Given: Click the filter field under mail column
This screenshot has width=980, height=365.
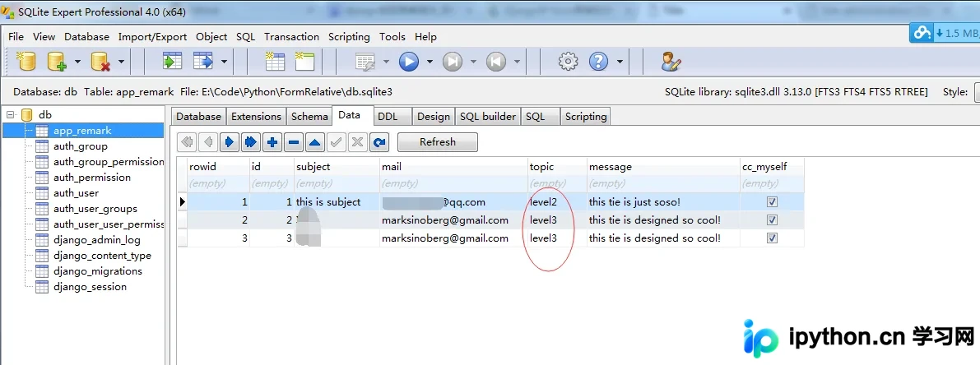Looking at the screenshot, I should tap(453, 183).
